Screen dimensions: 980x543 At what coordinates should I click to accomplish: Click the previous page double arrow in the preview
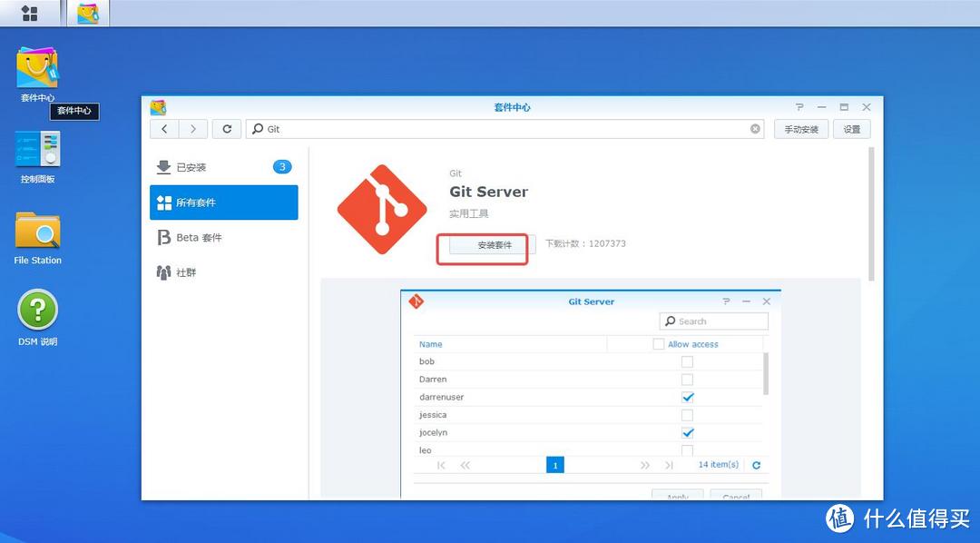tap(465, 466)
